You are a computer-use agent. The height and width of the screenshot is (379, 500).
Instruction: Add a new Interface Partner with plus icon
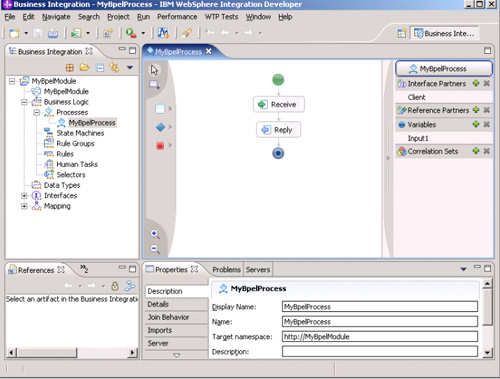(x=476, y=83)
